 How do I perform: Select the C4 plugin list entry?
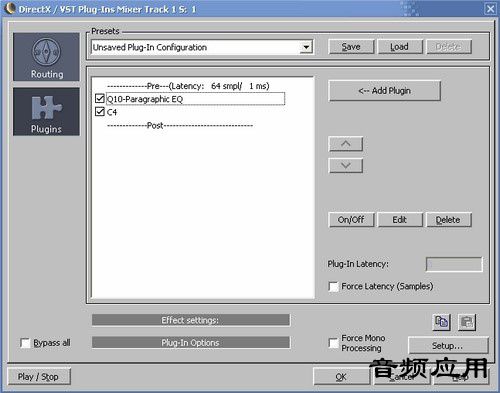[112, 112]
